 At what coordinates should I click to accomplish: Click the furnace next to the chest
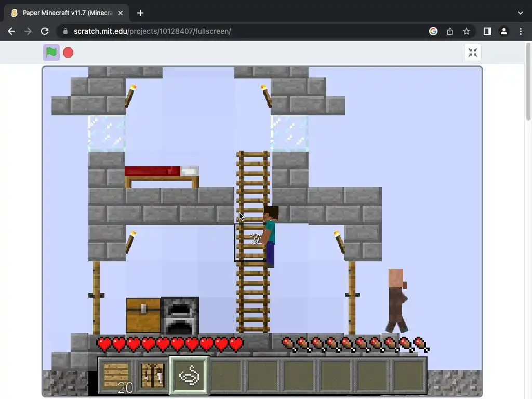coord(180,315)
